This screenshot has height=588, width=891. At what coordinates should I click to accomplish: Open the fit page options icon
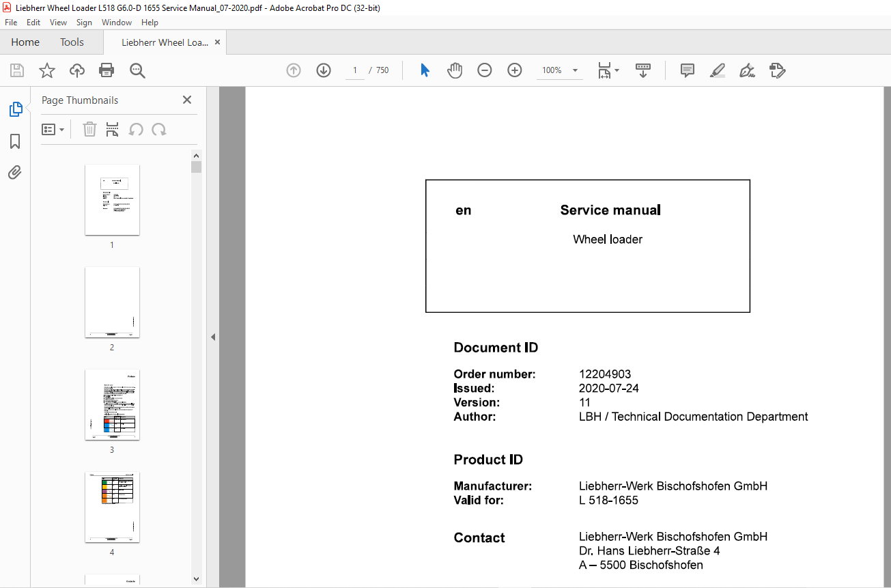(608, 70)
